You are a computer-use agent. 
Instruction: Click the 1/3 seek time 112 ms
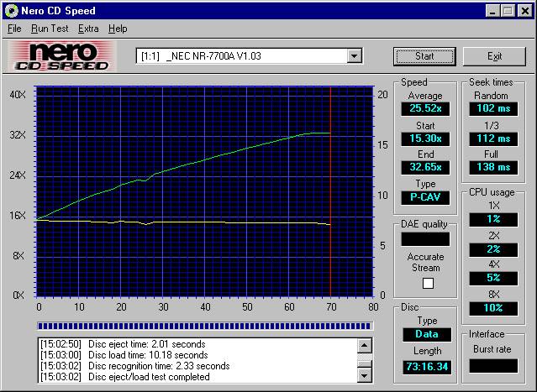[493, 139]
